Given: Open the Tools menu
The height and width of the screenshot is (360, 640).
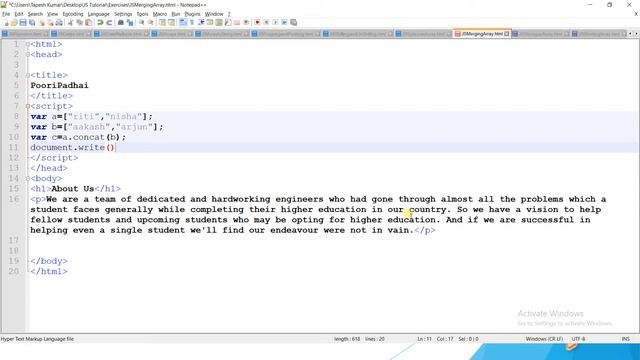Looking at the screenshot, I should 142,14.
